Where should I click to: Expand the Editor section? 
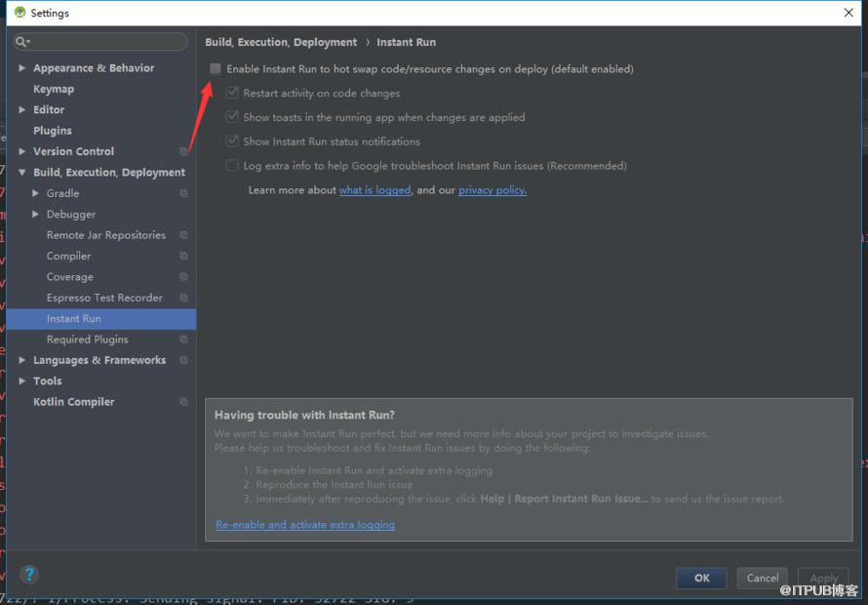[22, 109]
